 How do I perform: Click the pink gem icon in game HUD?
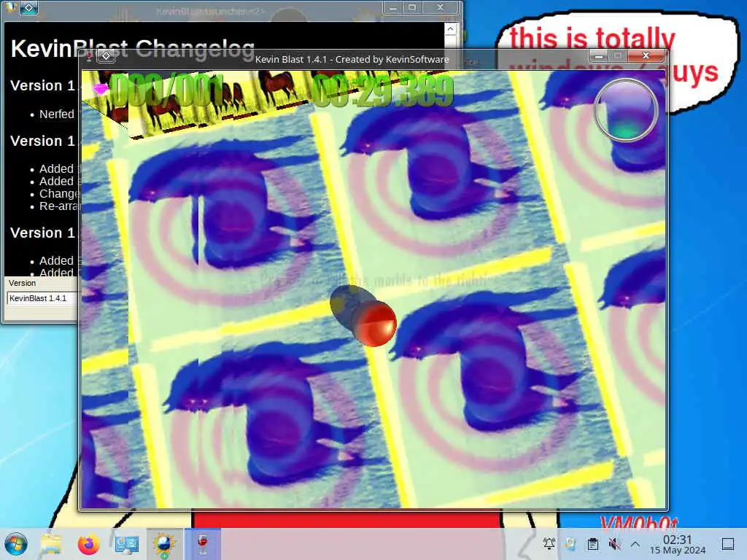[x=100, y=88]
